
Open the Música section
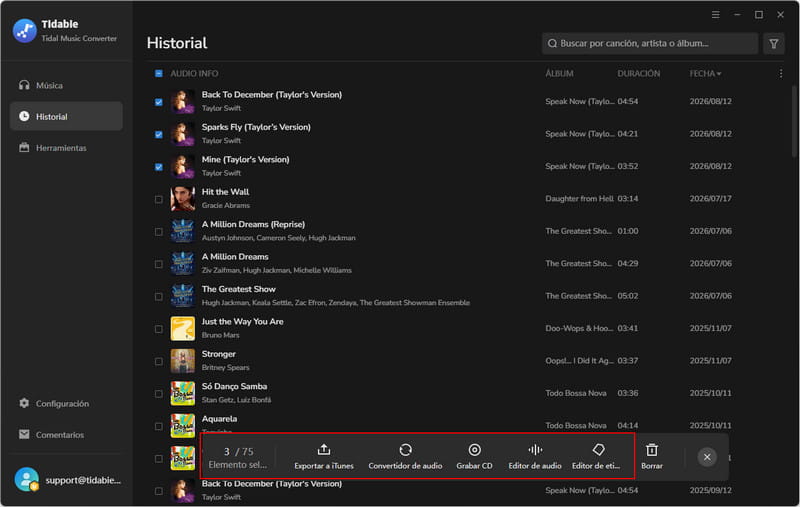(x=66, y=85)
